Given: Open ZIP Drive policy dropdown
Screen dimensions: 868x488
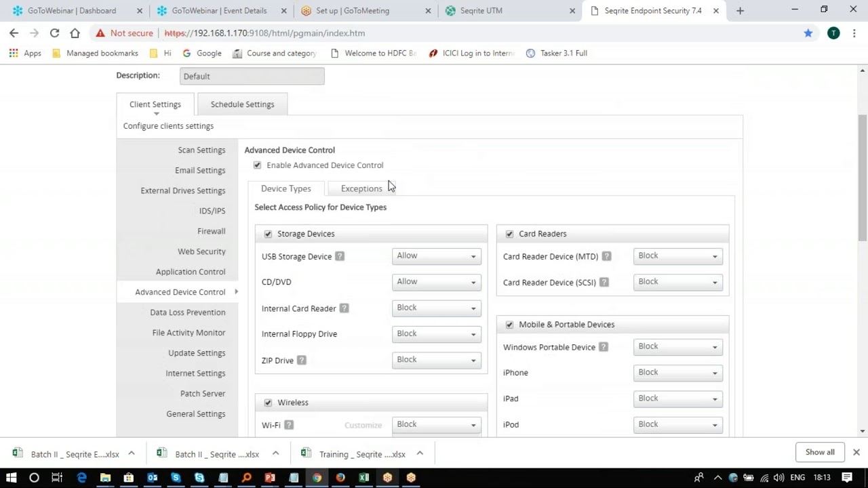Looking at the screenshot, I should (x=437, y=360).
